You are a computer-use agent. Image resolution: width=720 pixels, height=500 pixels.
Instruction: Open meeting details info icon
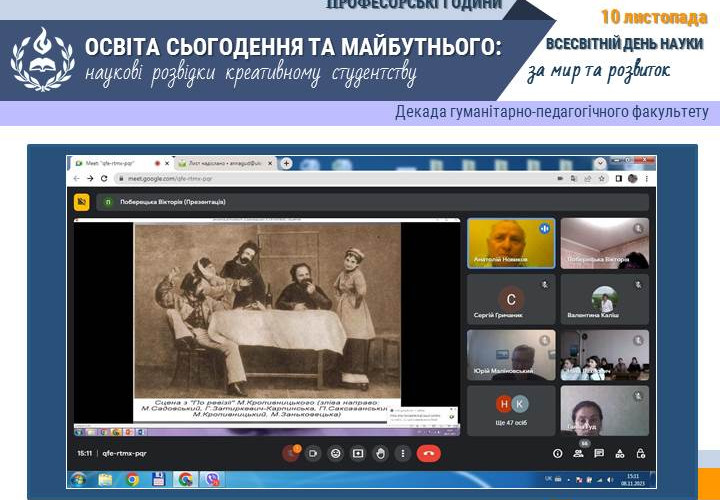pos(557,454)
